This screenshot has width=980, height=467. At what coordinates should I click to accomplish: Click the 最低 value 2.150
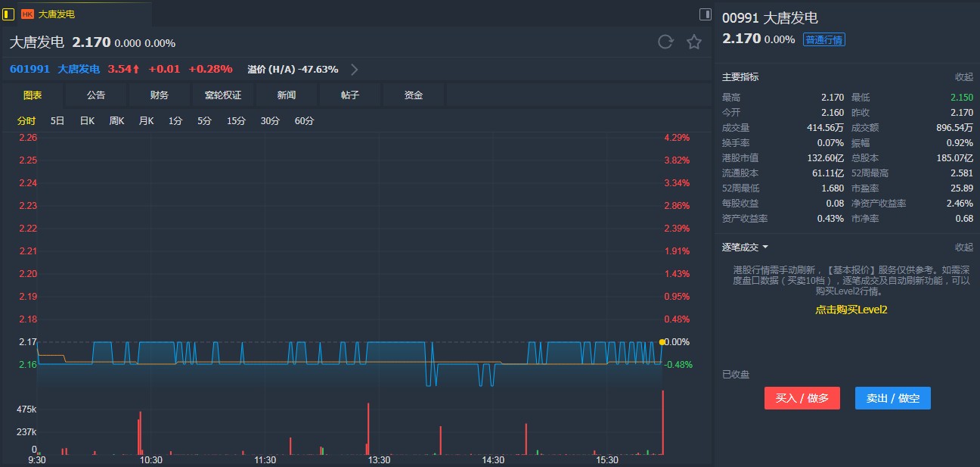(961, 98)
